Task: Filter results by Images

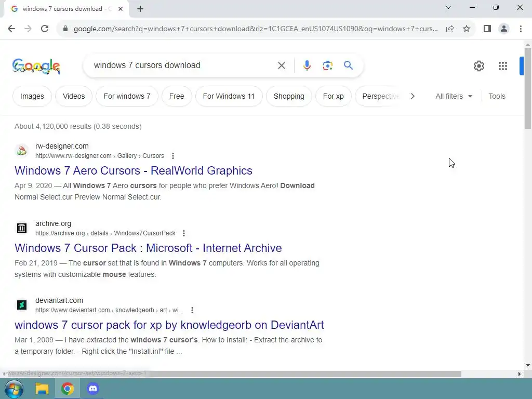Action: (x=32, y=96)
